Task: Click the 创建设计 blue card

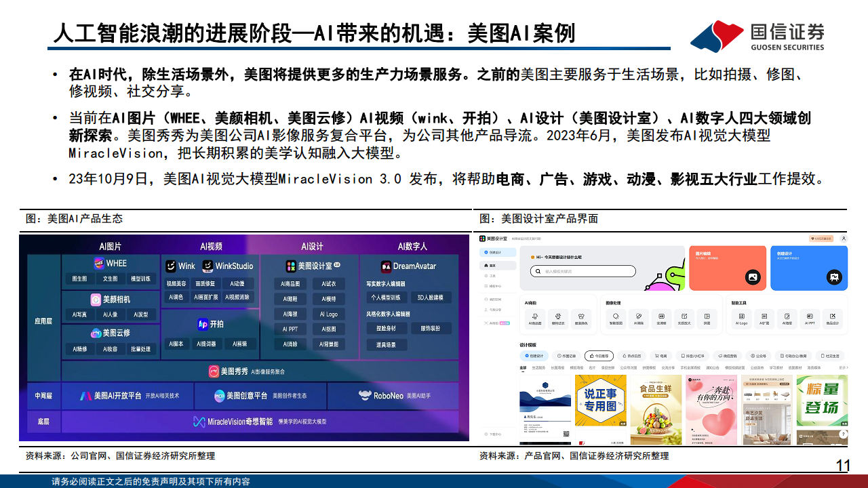Action: click(x=808, y=267)
